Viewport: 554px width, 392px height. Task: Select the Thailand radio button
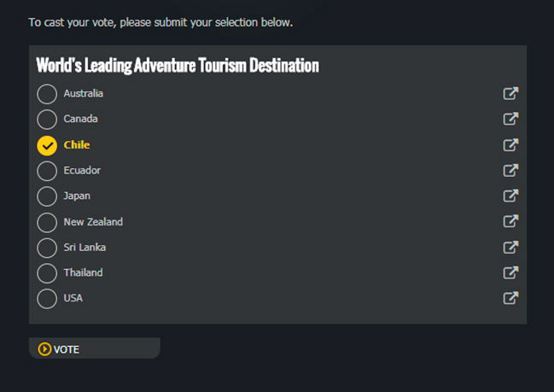click(47, 273)
